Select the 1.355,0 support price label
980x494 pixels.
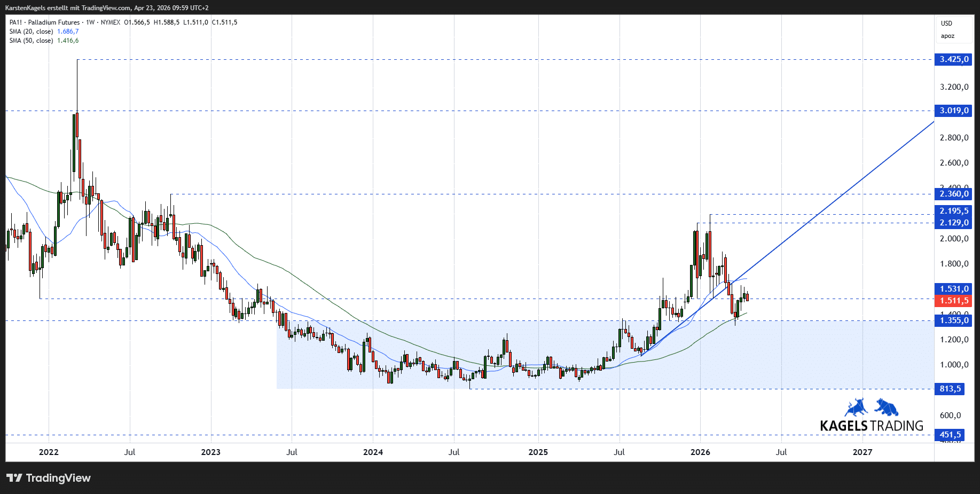[x=954, y=320]
